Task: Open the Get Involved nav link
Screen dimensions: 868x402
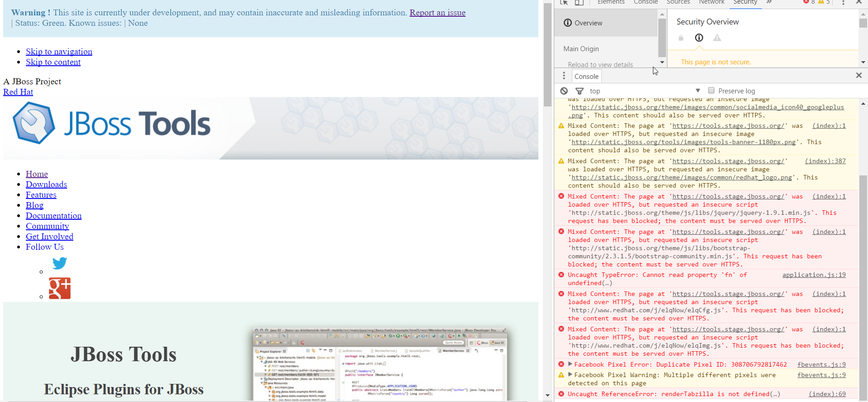Action: (x=49, y=237)
